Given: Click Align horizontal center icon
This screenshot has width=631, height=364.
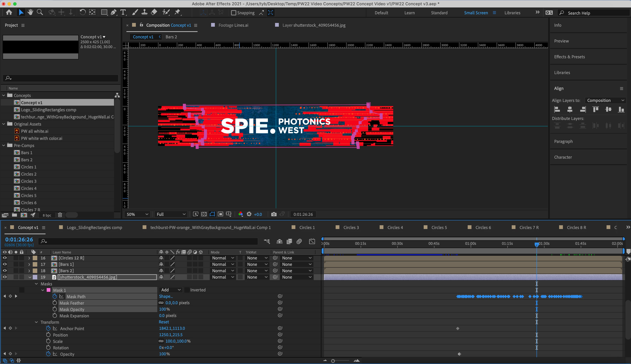Looking at the screenshot, I should point(570,109).
